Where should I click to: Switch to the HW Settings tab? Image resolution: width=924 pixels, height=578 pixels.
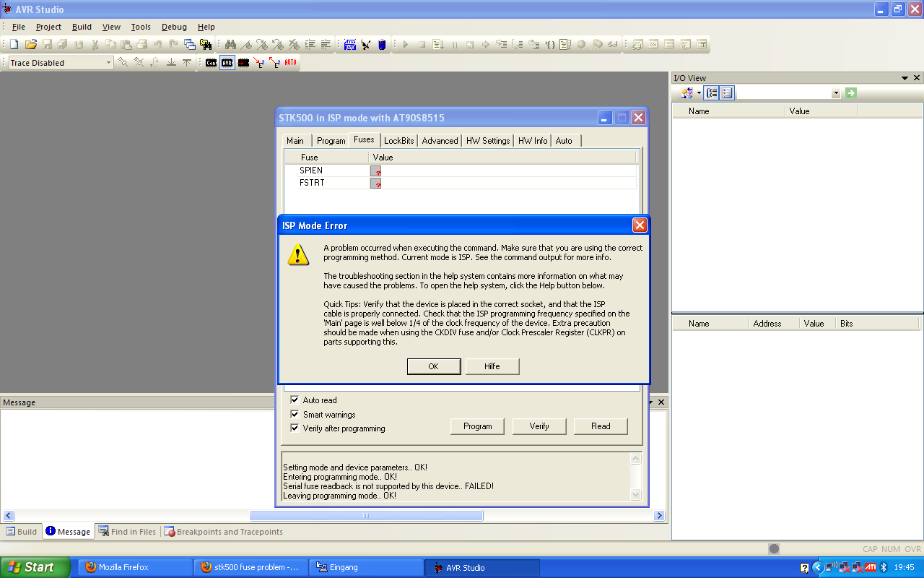[x=488, y=141]
